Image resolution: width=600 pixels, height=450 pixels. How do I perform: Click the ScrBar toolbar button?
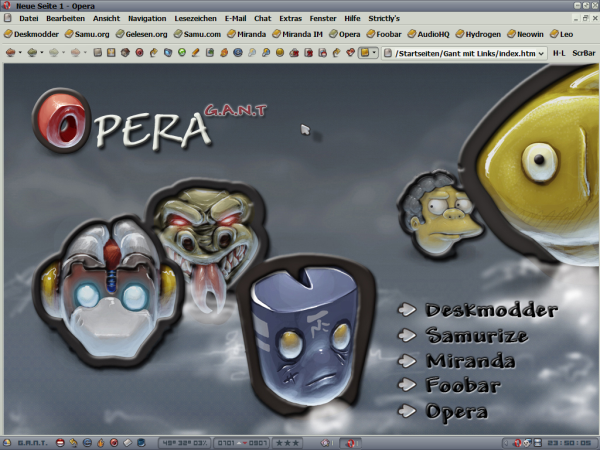click(x=584, y=53)
